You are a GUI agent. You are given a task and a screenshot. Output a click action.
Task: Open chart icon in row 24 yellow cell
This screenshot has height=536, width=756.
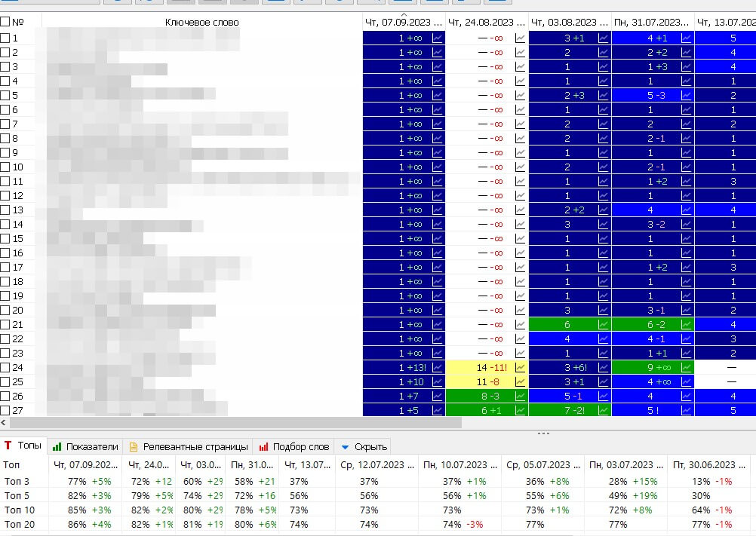pos(521,367)
